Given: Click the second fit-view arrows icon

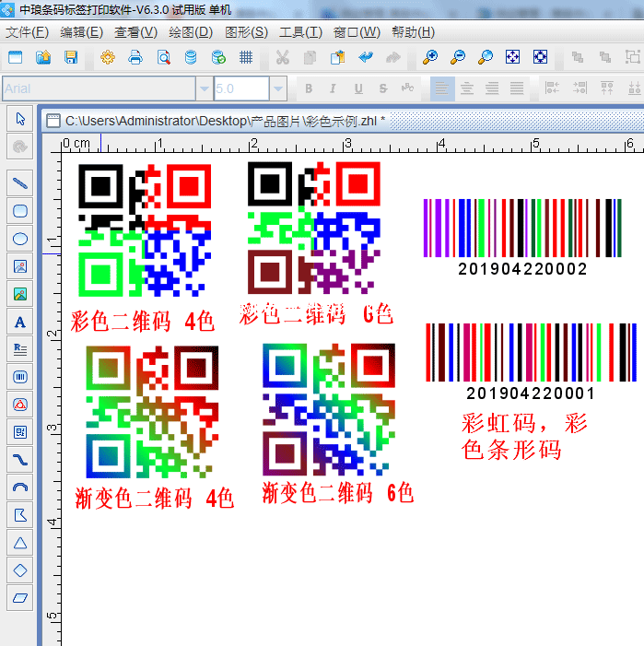Looking at the screenshot, I should (x=540, y=57).
